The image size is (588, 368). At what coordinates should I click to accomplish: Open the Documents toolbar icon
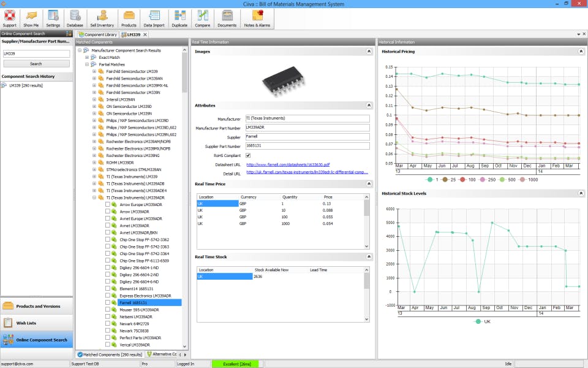(x=227, y=18)
